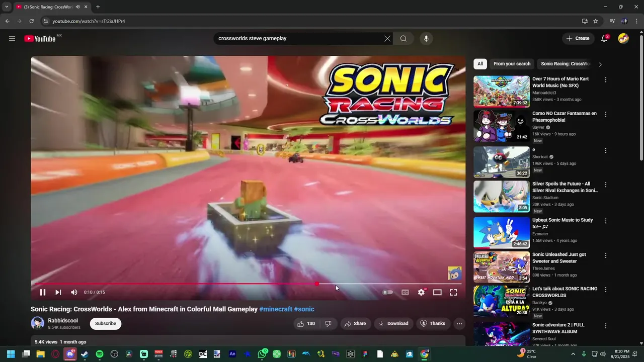644x362 pixels.
Task: Open WhatsApp from the taskbar
Action: (x=262, y=354)
